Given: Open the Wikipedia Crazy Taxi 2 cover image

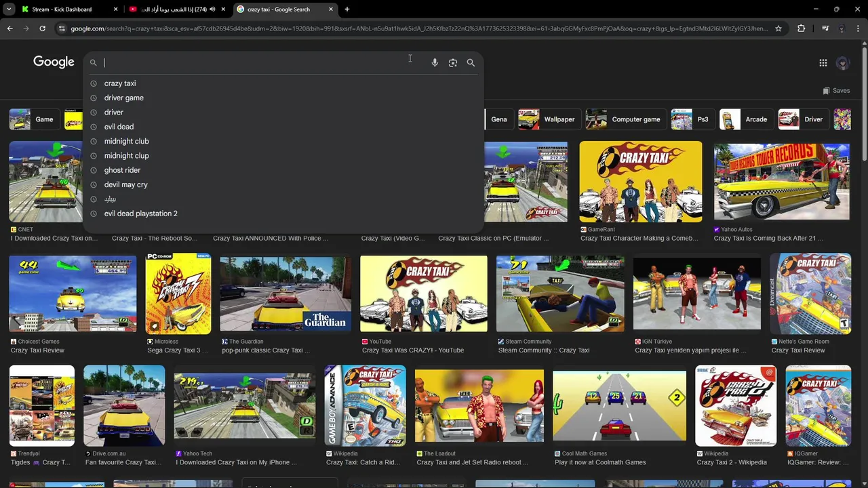Looking at the screenshot, I should (x=736, y=405).
